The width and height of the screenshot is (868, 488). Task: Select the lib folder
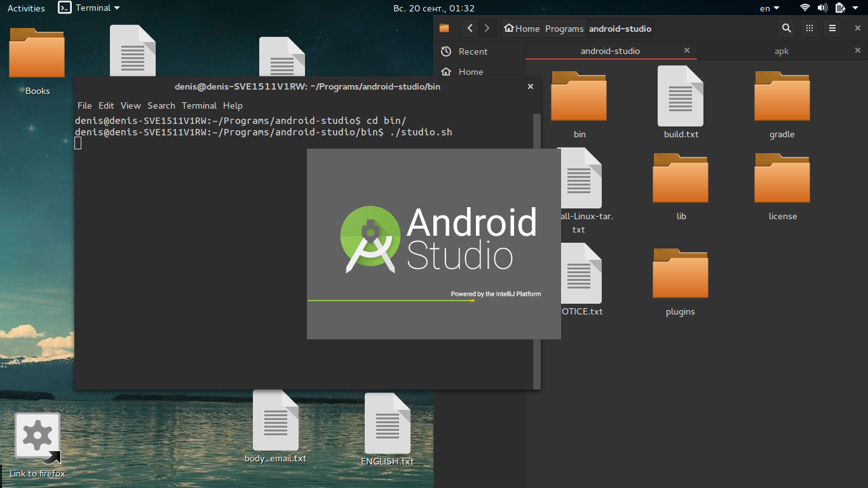[x=681, y=187]
